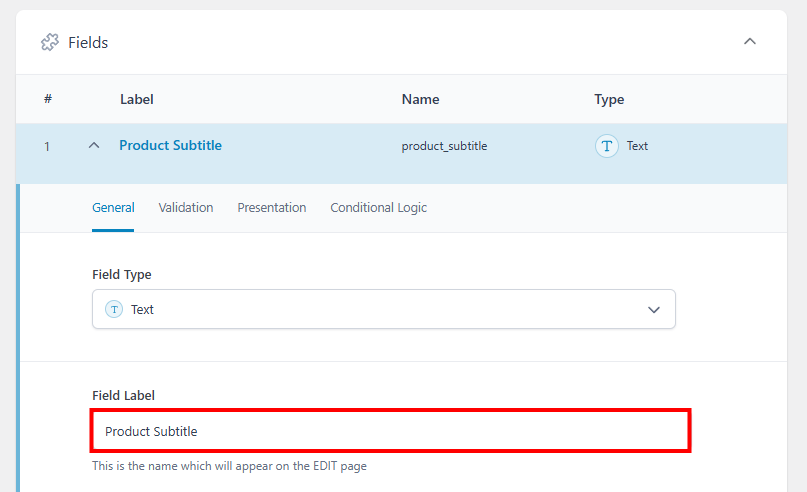Click the Label column header

[x=137, y=100]
